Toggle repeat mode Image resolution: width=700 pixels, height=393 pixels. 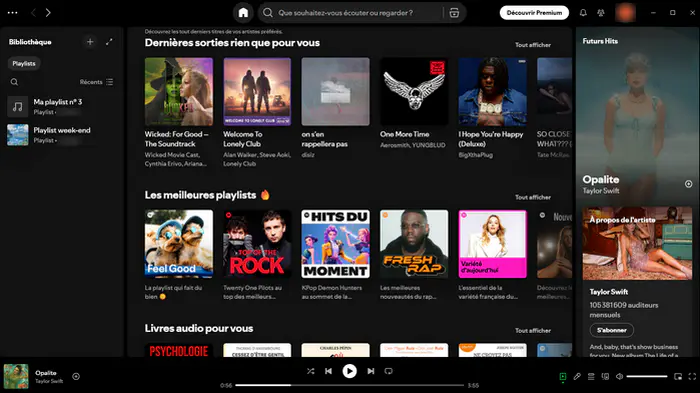point(388,371)
